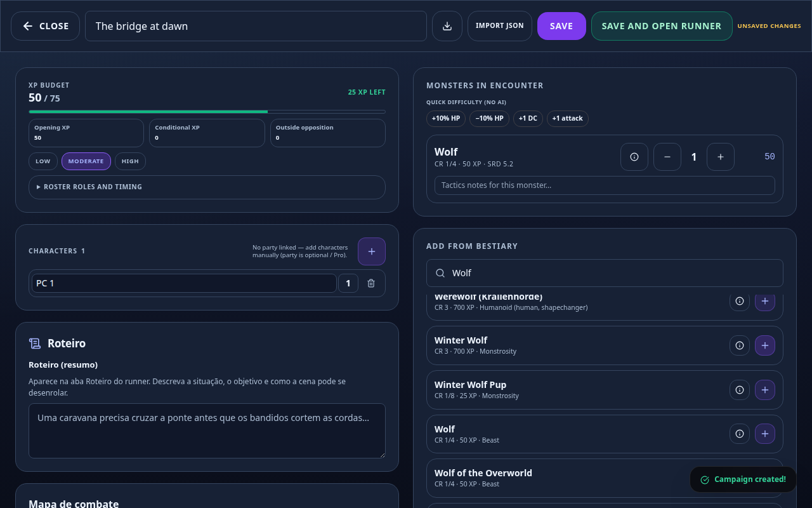This screenshot has width=812, height=508.
Task: Decrease Wolf count with minus button
Action: (667, 157)
